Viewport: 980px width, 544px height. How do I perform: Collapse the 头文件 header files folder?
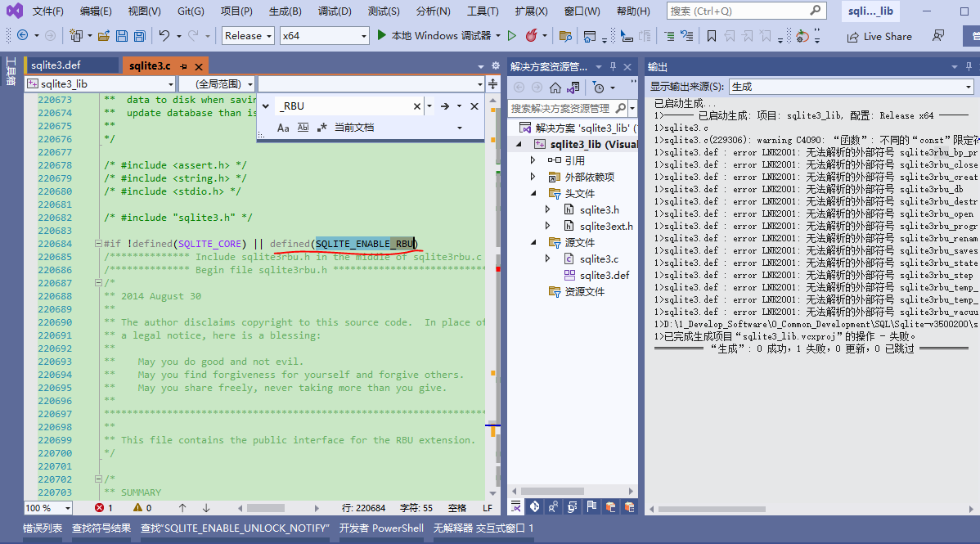533,193
